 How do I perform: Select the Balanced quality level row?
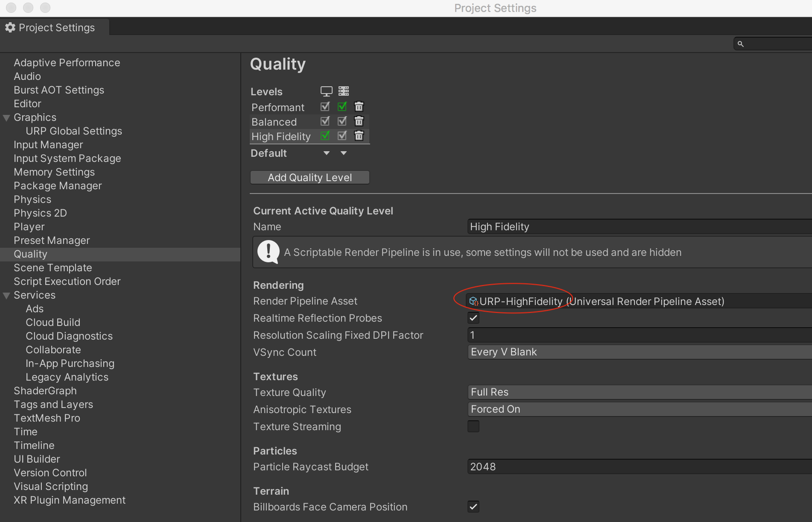point(274,122)
